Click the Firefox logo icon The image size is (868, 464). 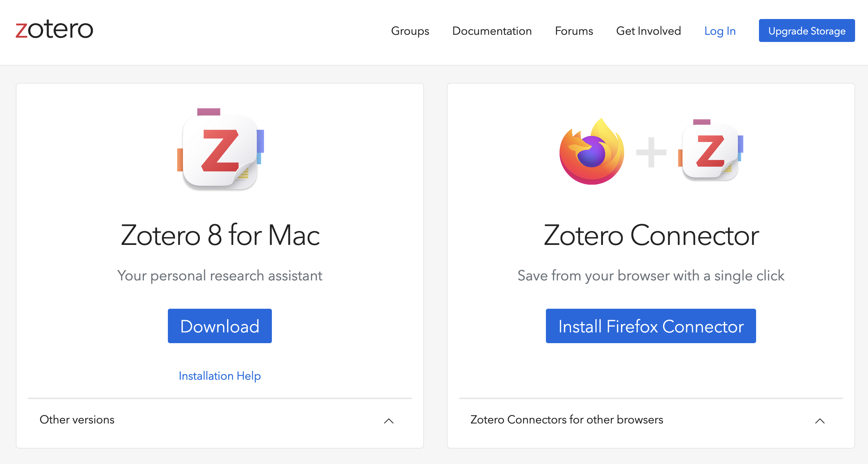tap(591, 152)
